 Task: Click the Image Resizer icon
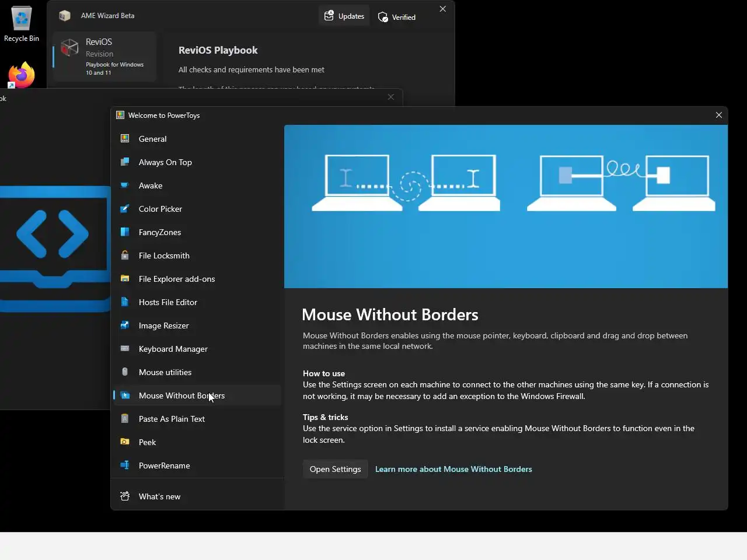tap(125, 325)
